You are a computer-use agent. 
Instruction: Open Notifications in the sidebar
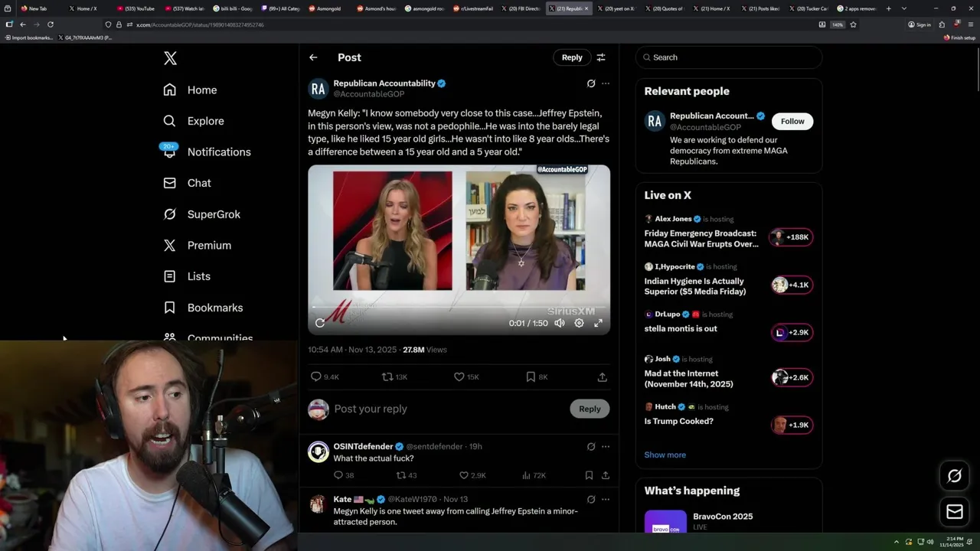(x=207, y=152)
